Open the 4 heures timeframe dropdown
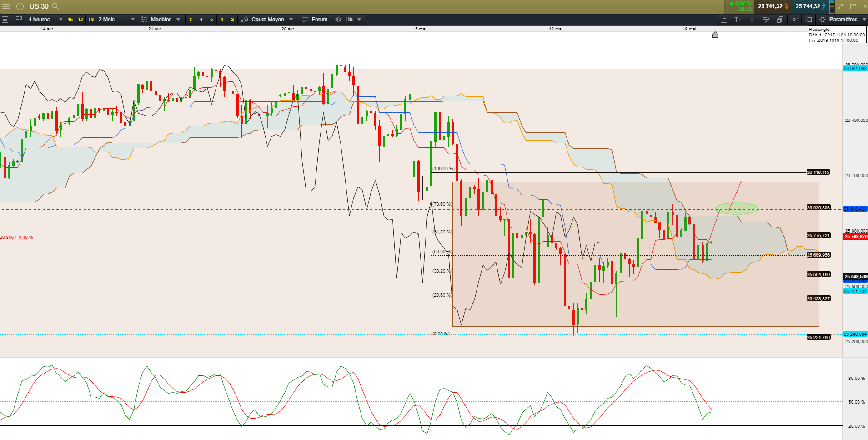 (45, 20)
